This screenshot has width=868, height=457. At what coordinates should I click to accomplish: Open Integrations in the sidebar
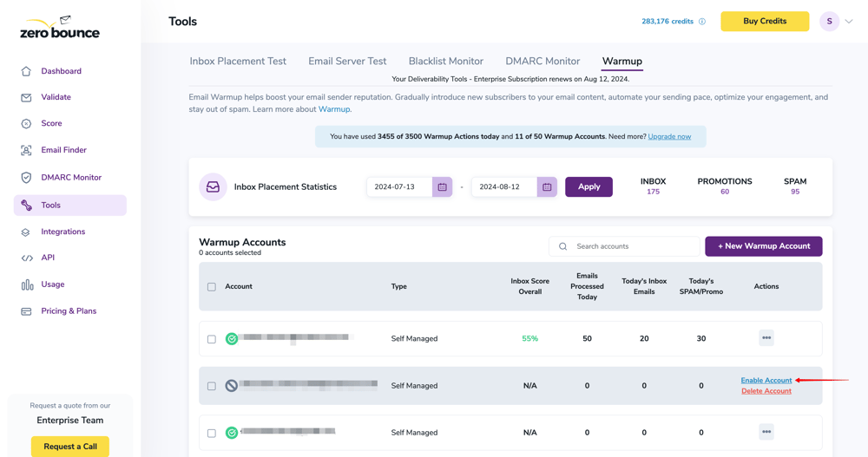click(x=63, y=232)
